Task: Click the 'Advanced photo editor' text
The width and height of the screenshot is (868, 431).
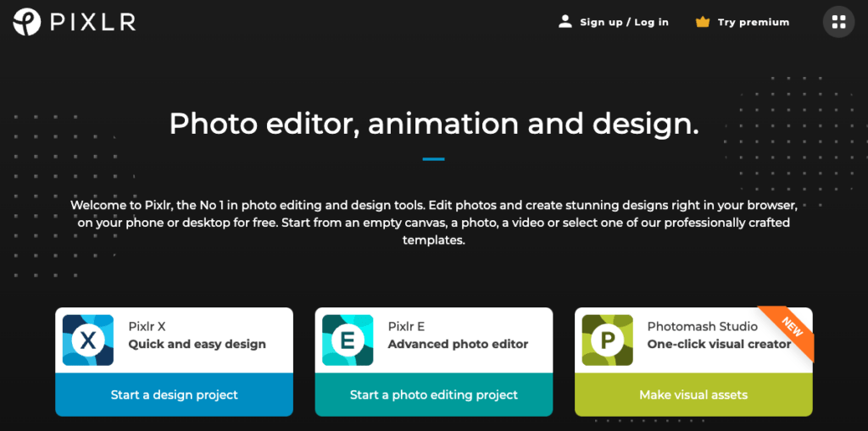Action: click(458, 344)
